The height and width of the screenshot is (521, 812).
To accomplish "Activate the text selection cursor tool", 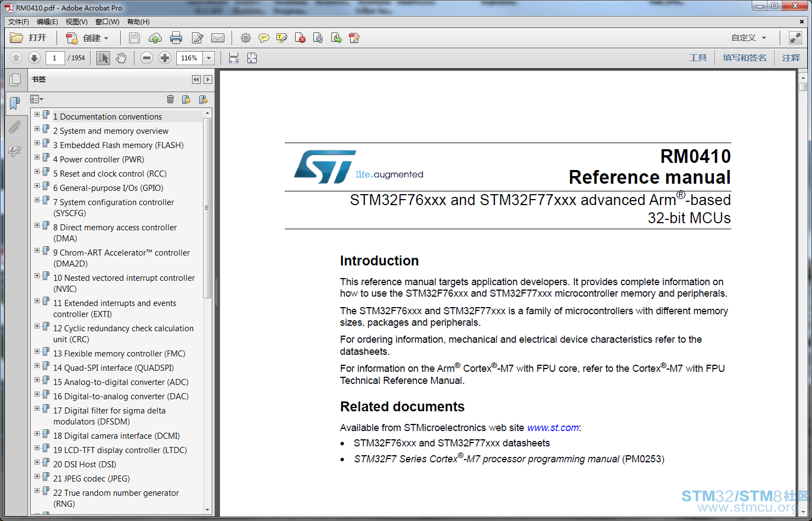I will coord(103,58).
